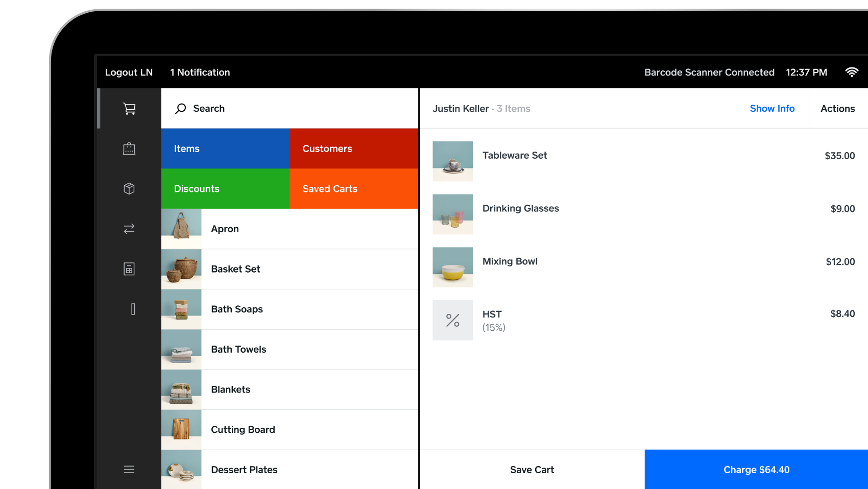This screenshot has width=868, height=489.
Task: Save the current cart
Action: click(x=532, y=469)
